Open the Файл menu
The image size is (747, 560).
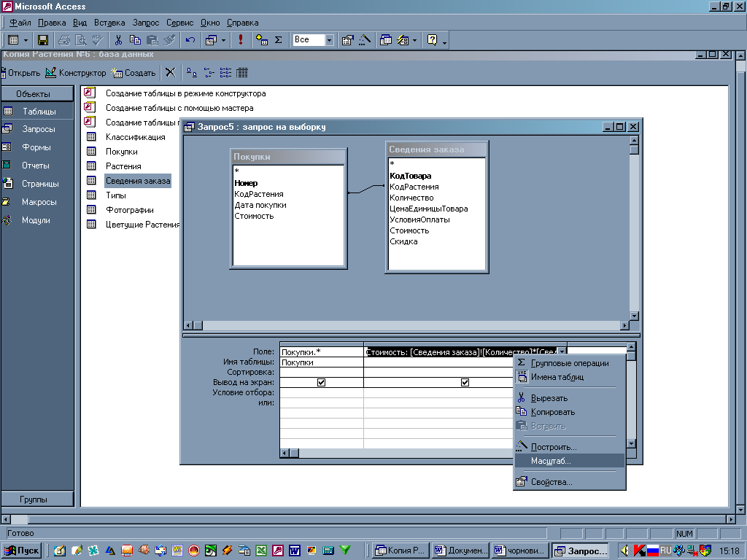[x=20, y=23]
